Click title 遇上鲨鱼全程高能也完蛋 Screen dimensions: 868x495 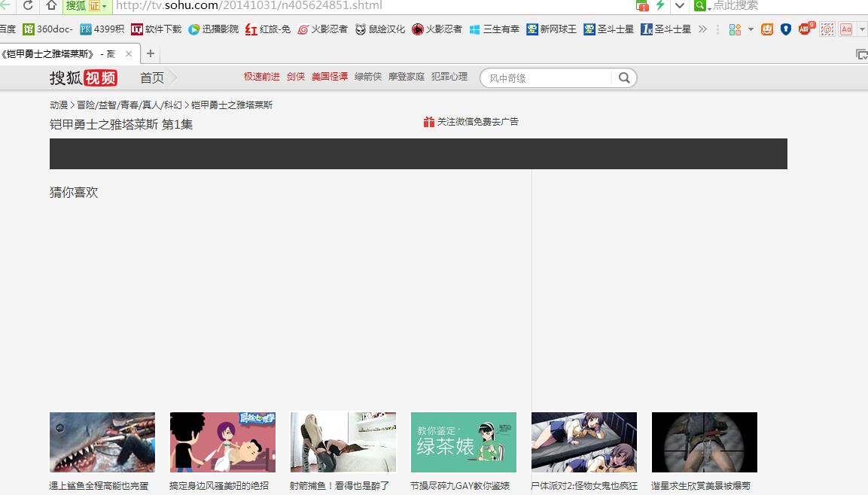point(99,486)
